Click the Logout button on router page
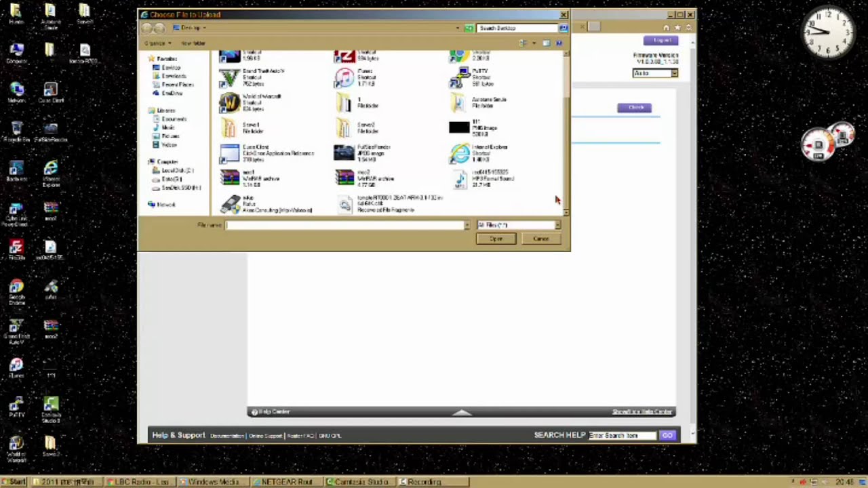The height and width of the screenshot is (488, 868). 660,40
